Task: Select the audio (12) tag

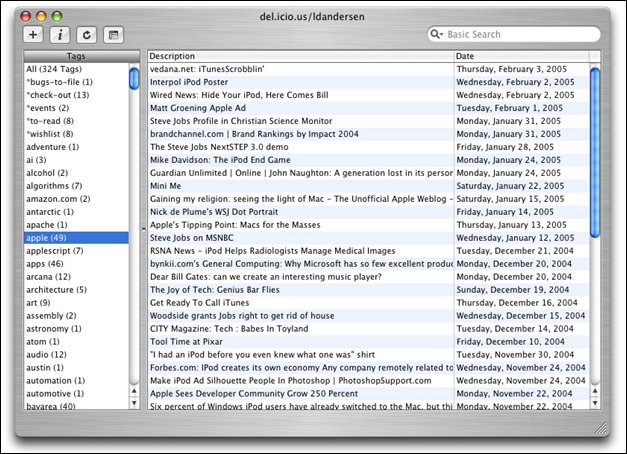Action: pyautogui.click(x=76, y=355)
